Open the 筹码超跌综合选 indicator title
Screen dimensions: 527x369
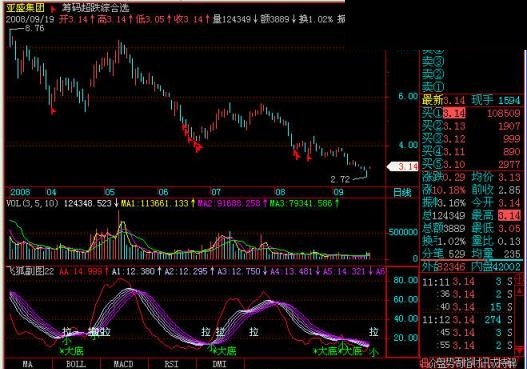pyautogui.click(x=96, y=8)
